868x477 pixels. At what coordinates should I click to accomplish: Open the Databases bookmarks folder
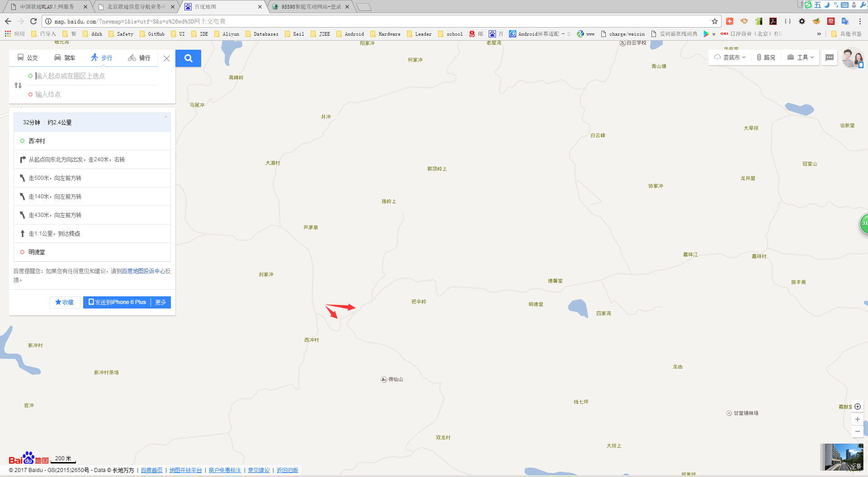pos(262,34)
